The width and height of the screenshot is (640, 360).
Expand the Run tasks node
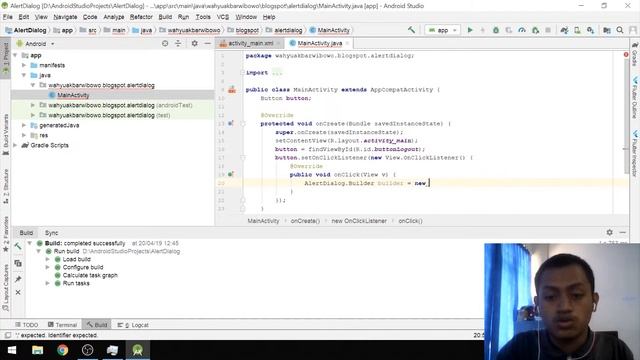(48, 283)
